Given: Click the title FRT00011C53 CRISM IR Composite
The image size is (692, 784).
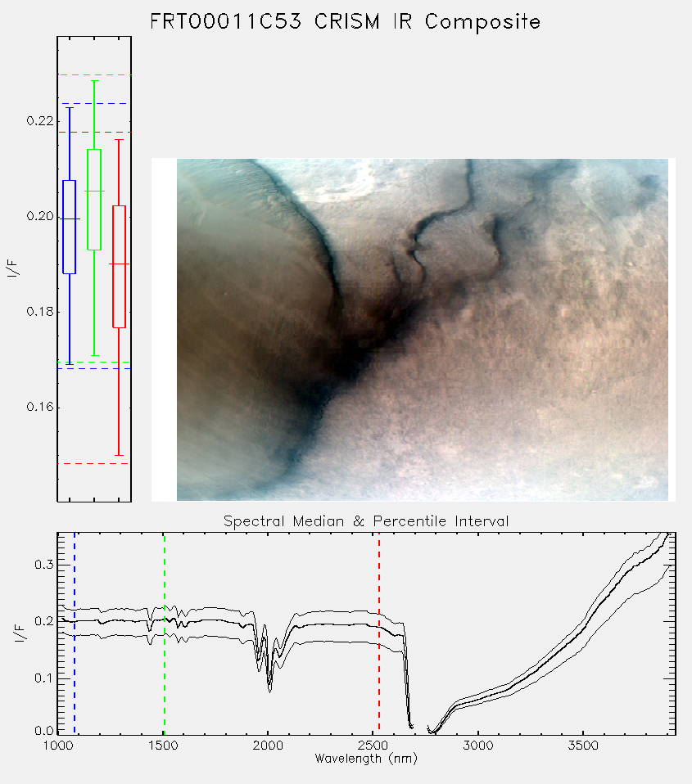Looking at the screenshot, I should pyautogui.click(x=346, y=22).
